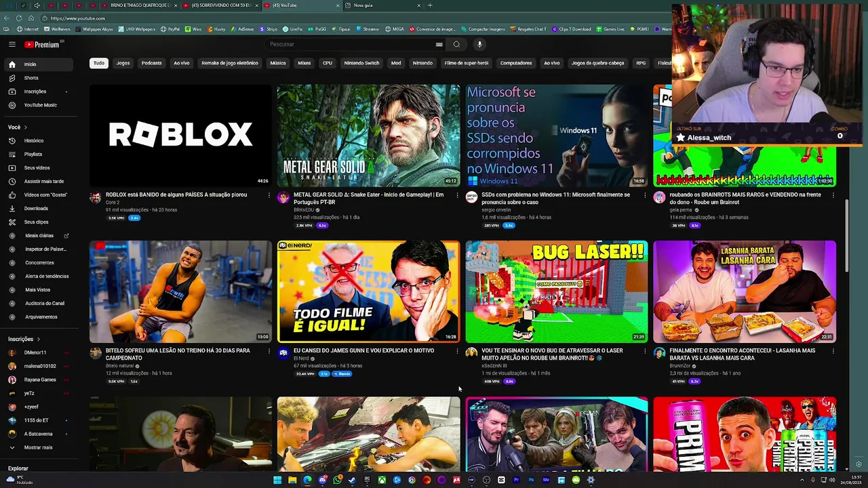Open the MEGA bookmark
Image resolution: width=868 pixels, height=488 pixels.
(x=394, y=29)
